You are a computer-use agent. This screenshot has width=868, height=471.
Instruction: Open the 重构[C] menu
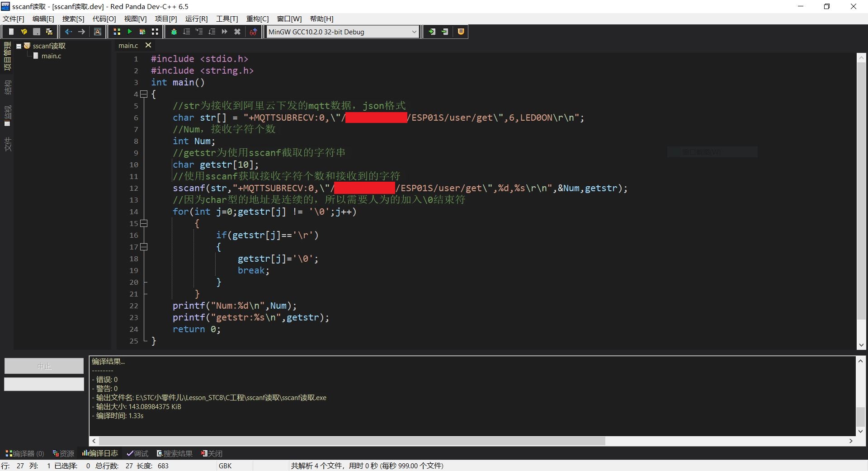(x=258, y=19)
